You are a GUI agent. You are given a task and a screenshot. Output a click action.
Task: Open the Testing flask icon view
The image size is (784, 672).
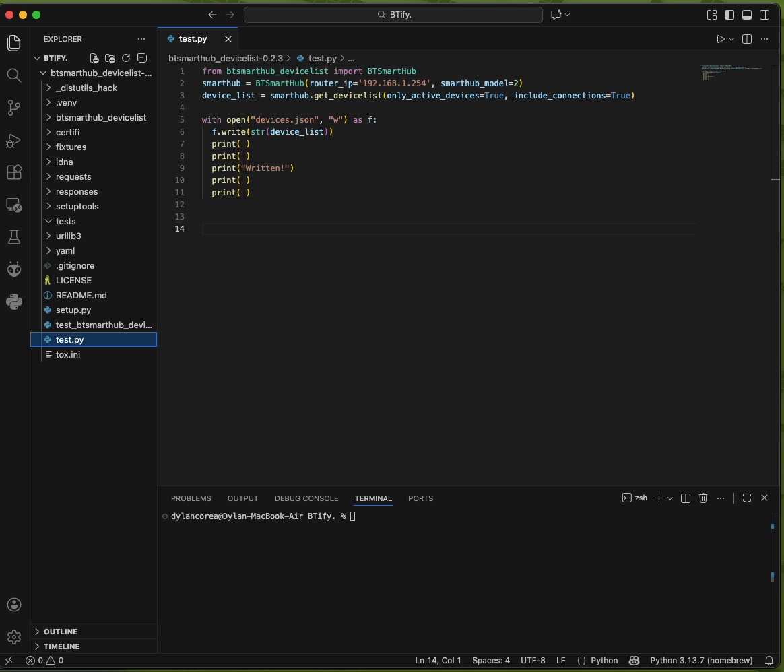14,237
